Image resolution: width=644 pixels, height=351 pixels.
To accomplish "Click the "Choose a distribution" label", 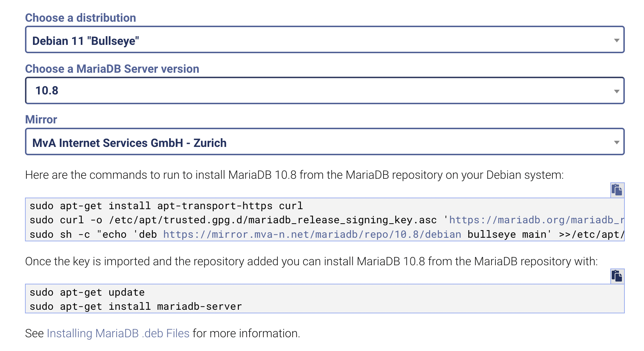I will point(80,18).
